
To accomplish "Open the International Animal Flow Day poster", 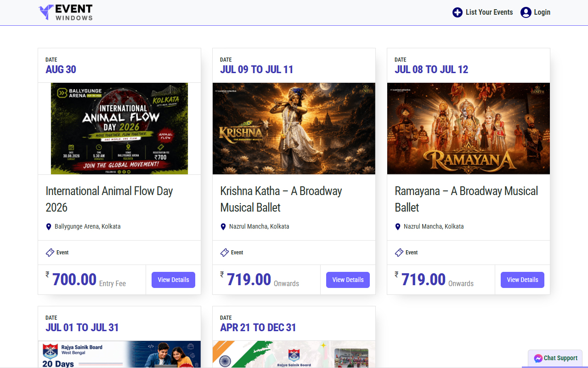I will [x=119, y=128].
